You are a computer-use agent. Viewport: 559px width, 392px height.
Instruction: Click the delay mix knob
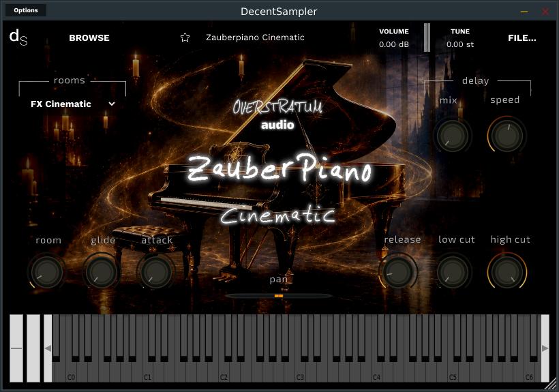tap(453, 136)
